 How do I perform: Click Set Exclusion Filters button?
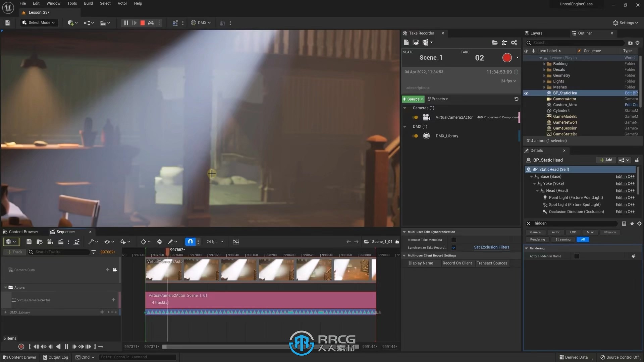[492, 247]
